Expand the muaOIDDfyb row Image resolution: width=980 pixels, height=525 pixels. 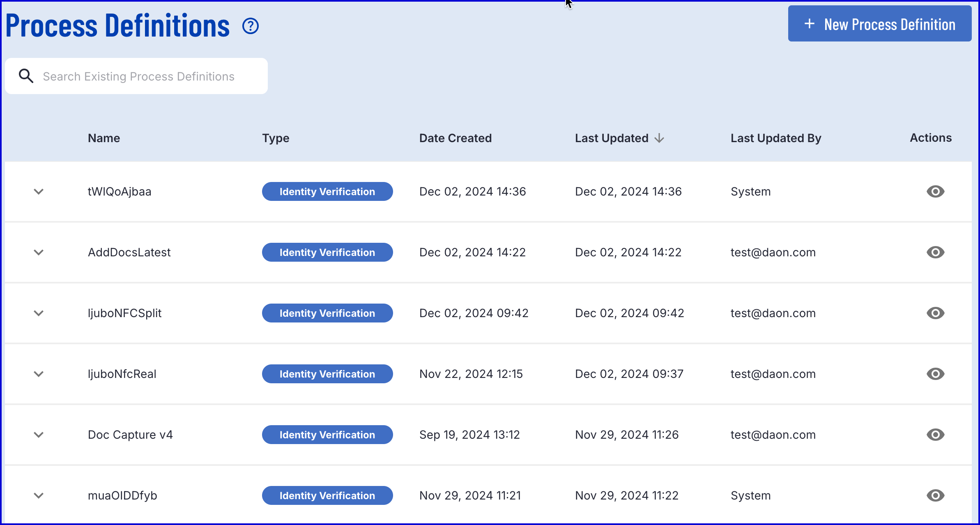(39, 495)
